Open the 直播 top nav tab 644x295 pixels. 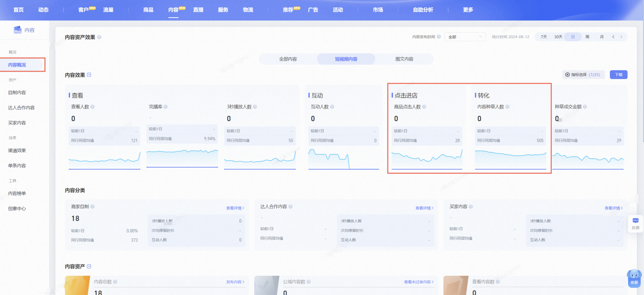coord(198,10)
